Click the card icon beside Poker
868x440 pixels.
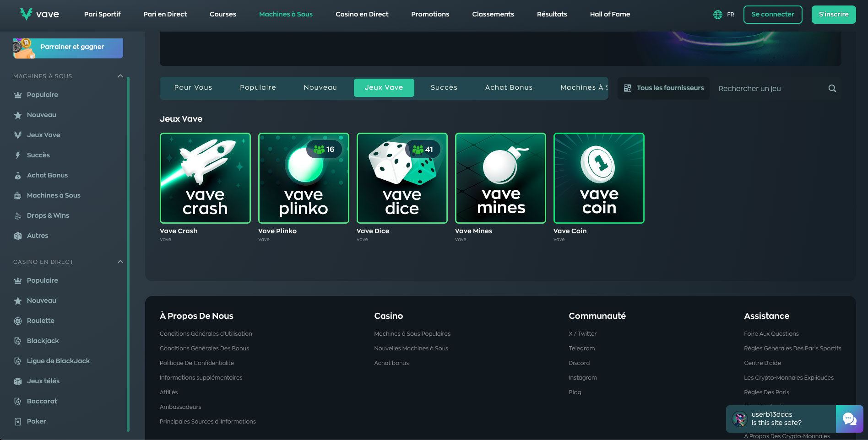click(18, 422)
